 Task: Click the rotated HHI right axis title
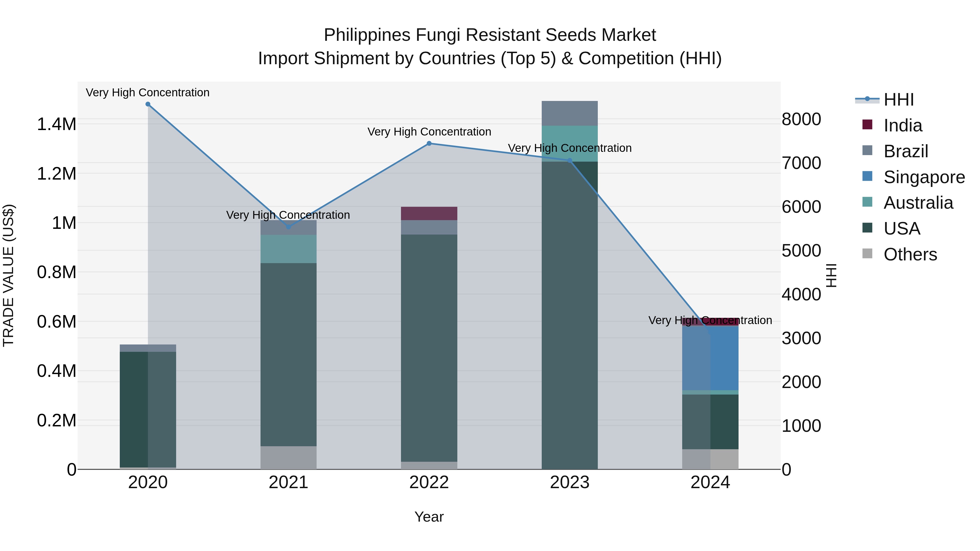tap(832, 275)
